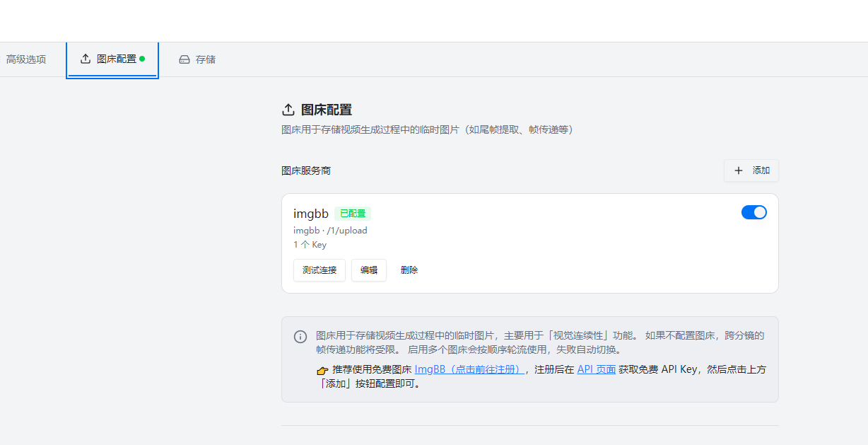This screenshot has height=445, width=868.
Task: Click the upload icon beside 图床配置 heading
Action: click(x=288, y=109)
